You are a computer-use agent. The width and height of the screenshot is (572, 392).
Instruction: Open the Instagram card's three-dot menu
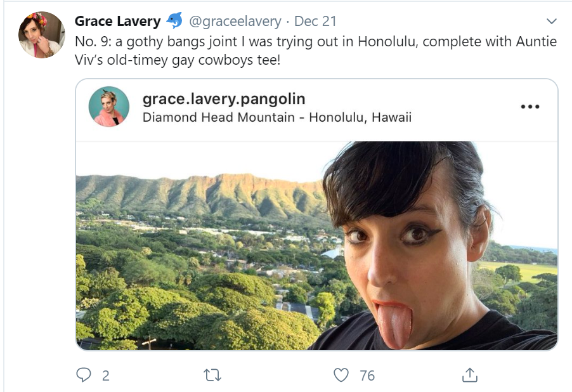tap(530, 107)
